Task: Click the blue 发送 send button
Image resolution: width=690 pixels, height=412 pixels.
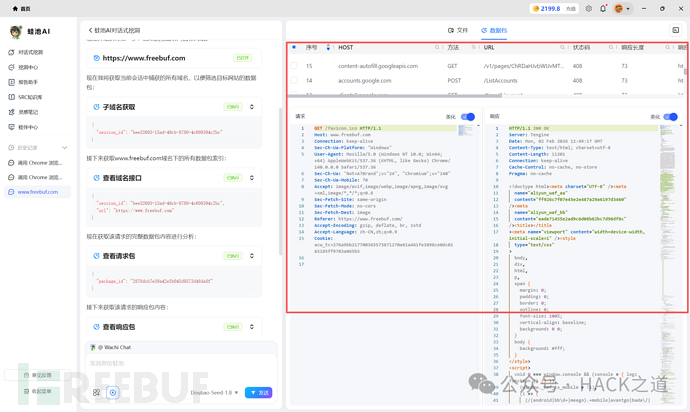Action: pyautogui.click(x=259, y=392)
